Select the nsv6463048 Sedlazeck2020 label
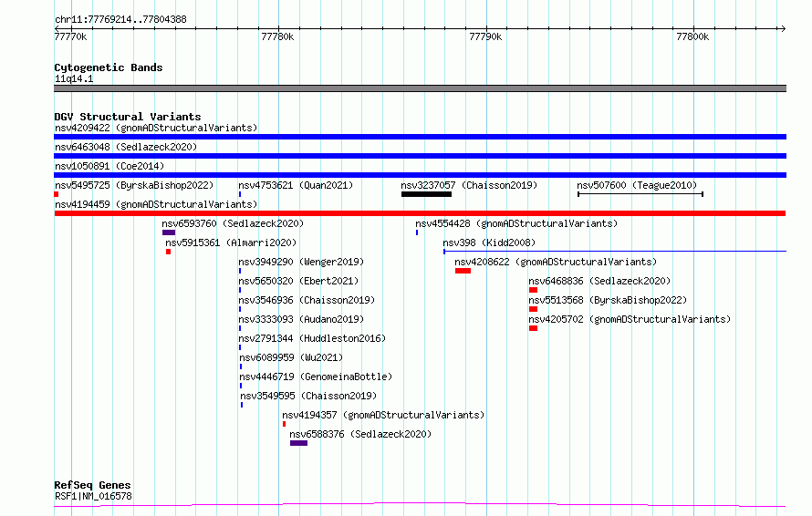The image size is (812, 516). point(126,147)
